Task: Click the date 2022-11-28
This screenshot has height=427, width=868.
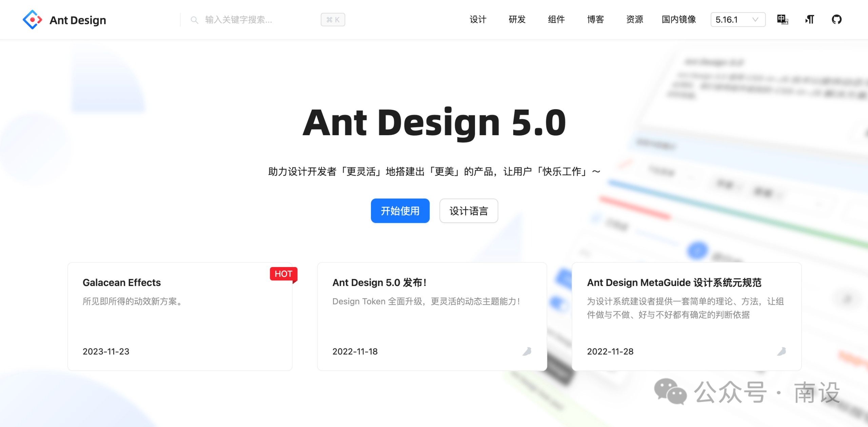Action: (x=610, y=351)
